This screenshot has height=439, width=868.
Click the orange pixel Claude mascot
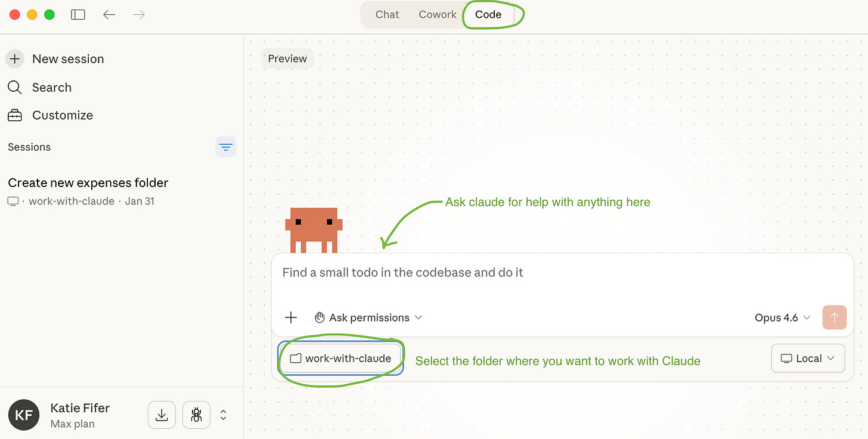(314, 230)
